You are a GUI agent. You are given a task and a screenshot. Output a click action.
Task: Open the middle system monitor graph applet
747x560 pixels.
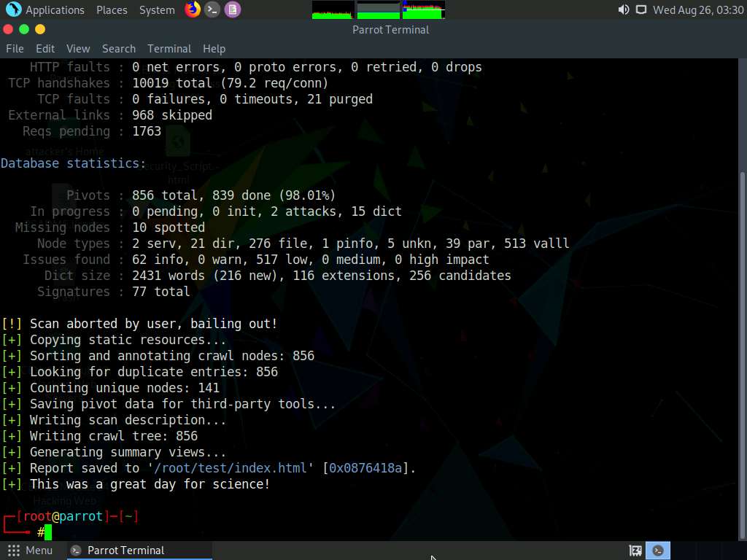(379, 9)
